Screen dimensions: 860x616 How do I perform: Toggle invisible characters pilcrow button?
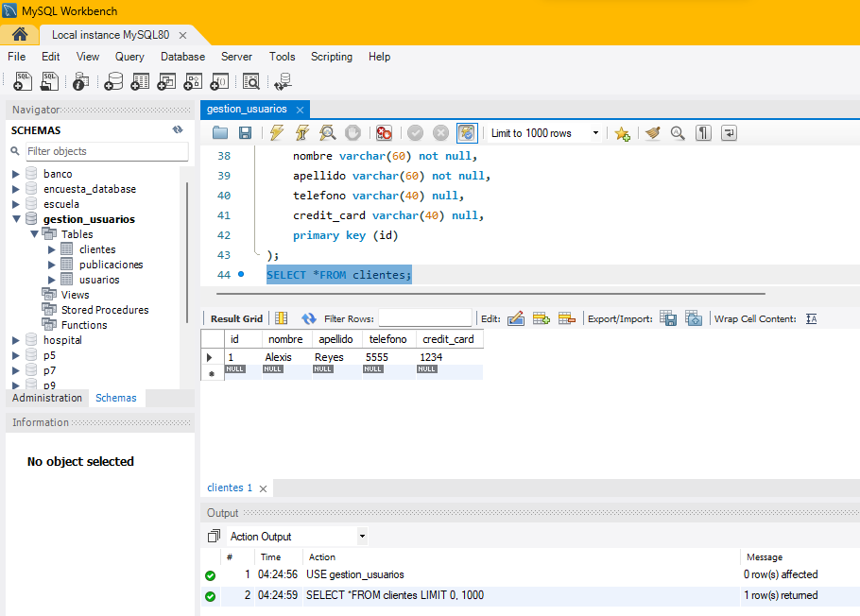(x=703, y=133)
